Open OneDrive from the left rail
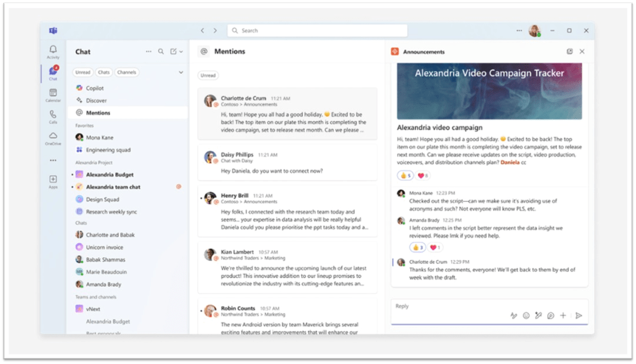This screenshot has height=364, width=636. [x=53, y=136]
